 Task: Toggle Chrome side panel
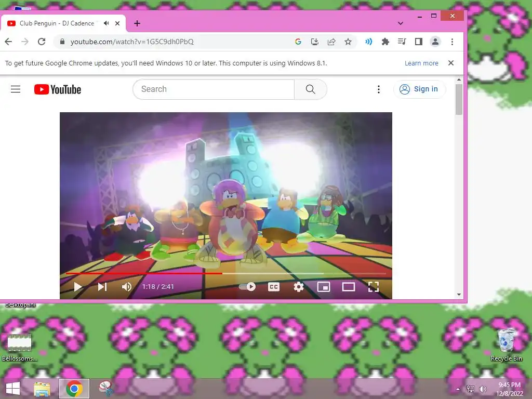click(x=419, y=42)
